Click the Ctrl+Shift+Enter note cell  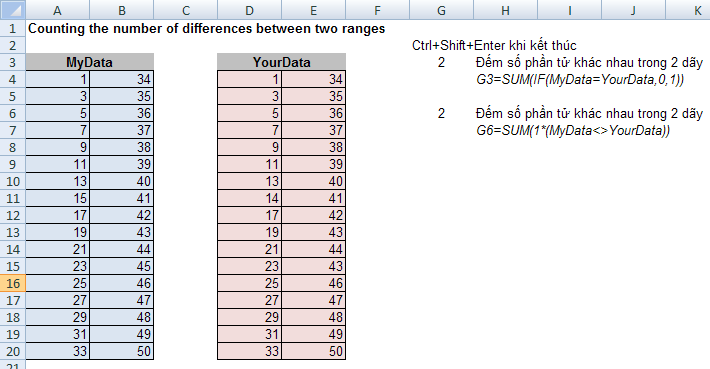point(494,45)
